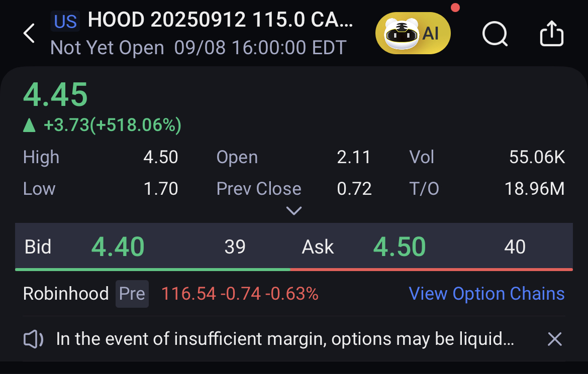Viewport: 588px width, 374px height.
Task: Open the View Option Chains link
Action: (486, 294)
